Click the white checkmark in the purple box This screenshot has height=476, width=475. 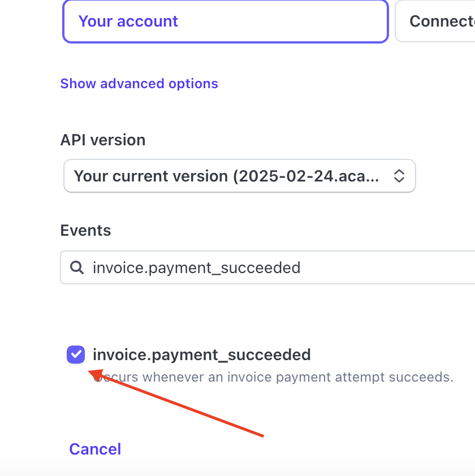click(x=76, y=355)
